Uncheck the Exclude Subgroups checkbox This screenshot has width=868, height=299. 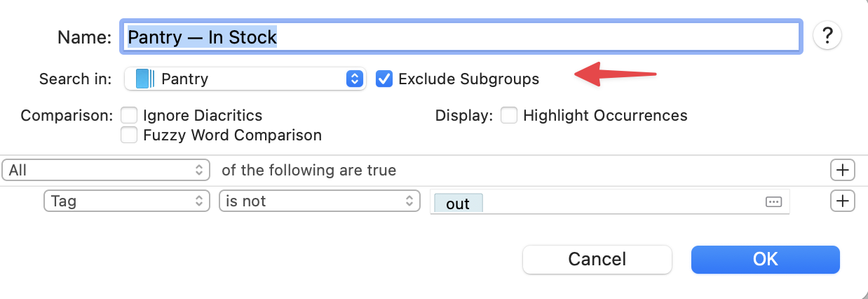[x=384, y=79]
